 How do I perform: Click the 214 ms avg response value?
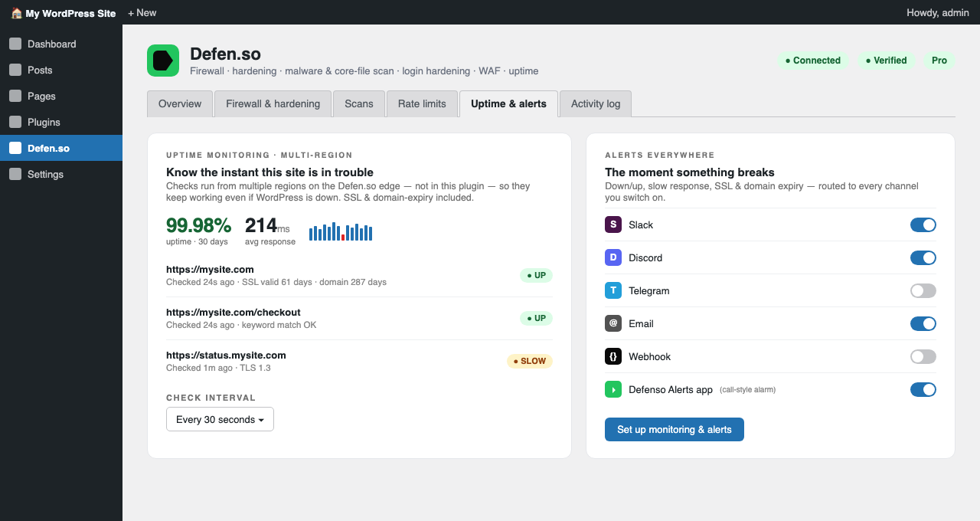click(x=267, y=225)
